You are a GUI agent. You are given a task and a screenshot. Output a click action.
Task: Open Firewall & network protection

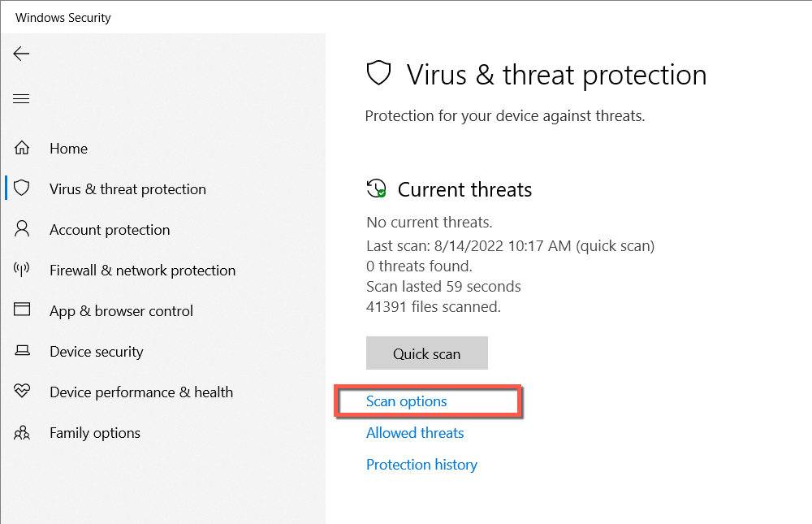pyautogui.click(x=142, y=271)
